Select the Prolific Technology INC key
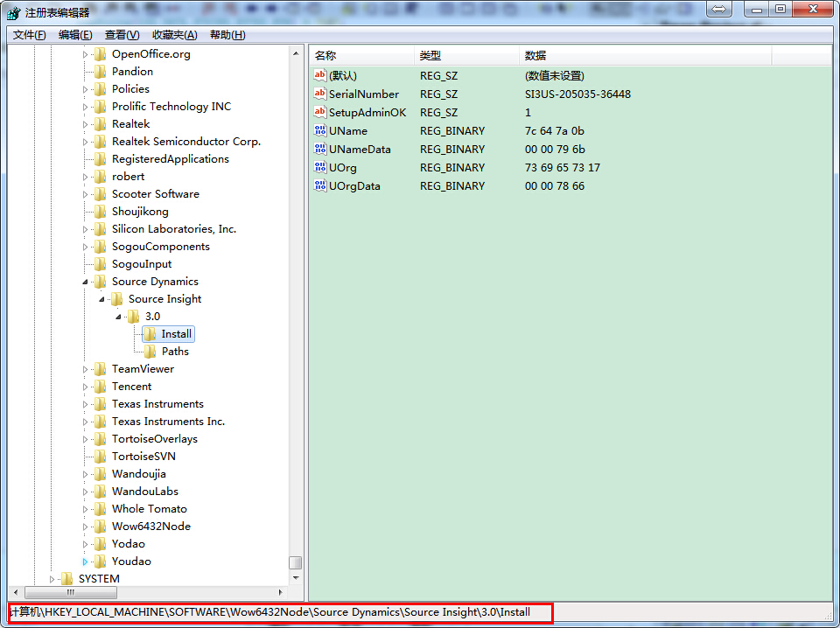840x628 pixels. pyautogui.click(x=171, y=107)
